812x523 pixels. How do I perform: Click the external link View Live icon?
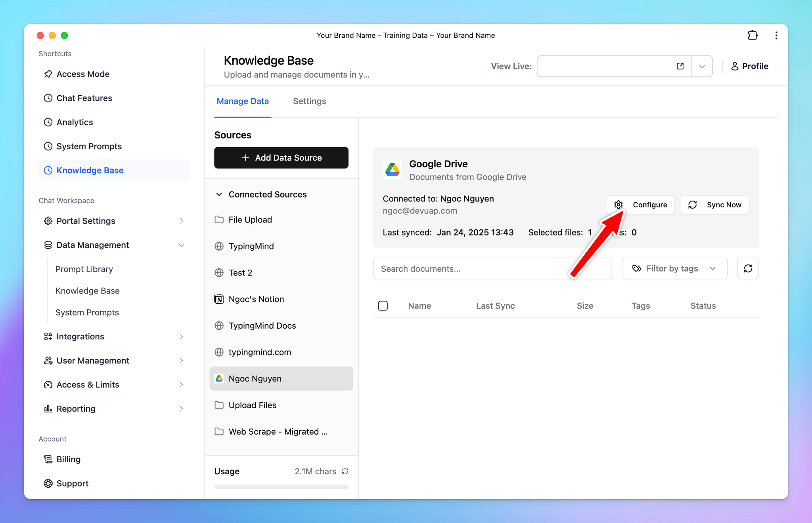[x=680, y=66]
